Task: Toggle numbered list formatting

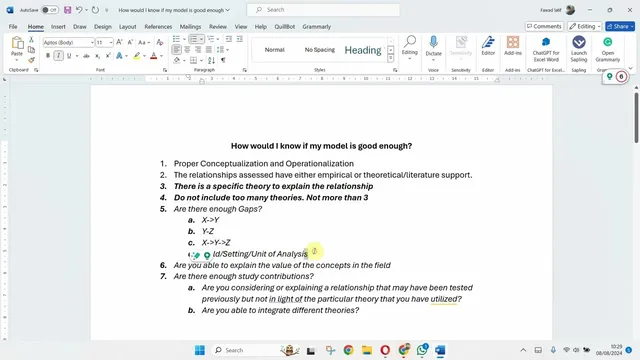Action: [x=193, y=39]
